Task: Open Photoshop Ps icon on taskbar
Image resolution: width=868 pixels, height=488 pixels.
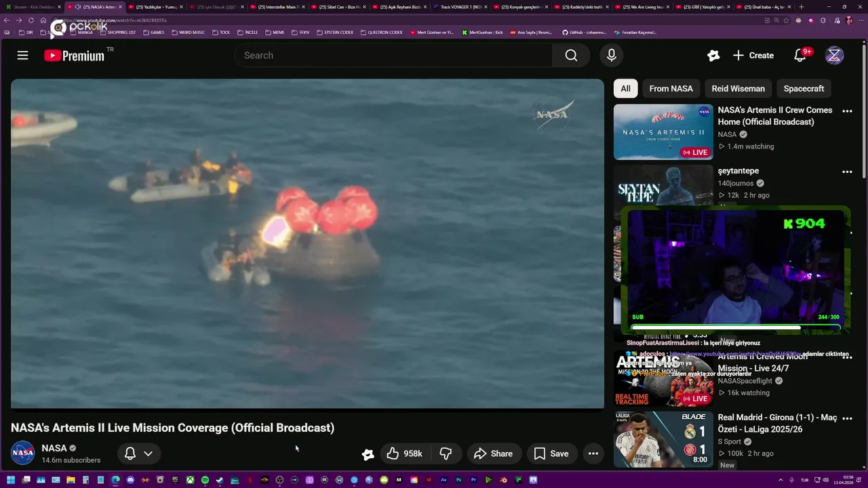Action: point(458,480)
